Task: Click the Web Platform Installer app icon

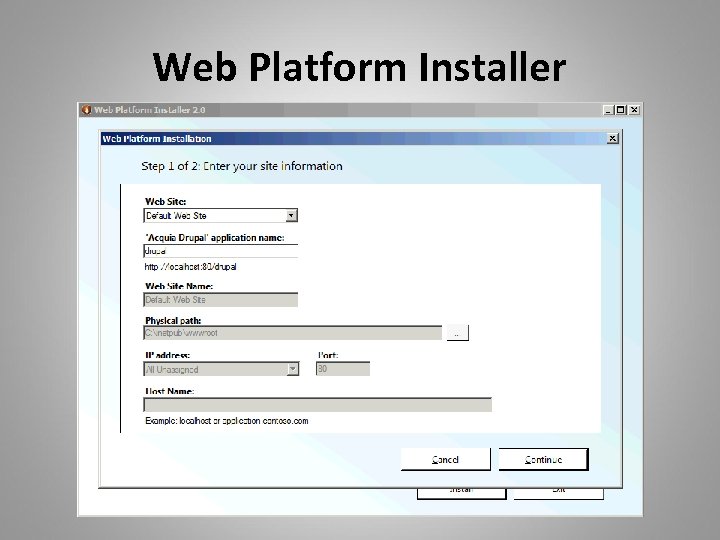Action: pyautogui.click(x=86, y=110)
